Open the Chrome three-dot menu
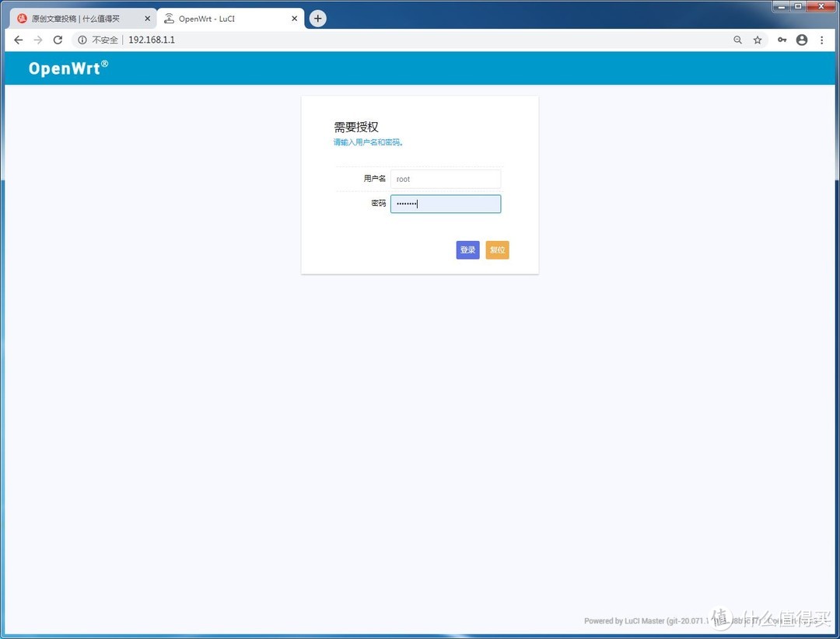840x639 pixels. pos(822,40)
